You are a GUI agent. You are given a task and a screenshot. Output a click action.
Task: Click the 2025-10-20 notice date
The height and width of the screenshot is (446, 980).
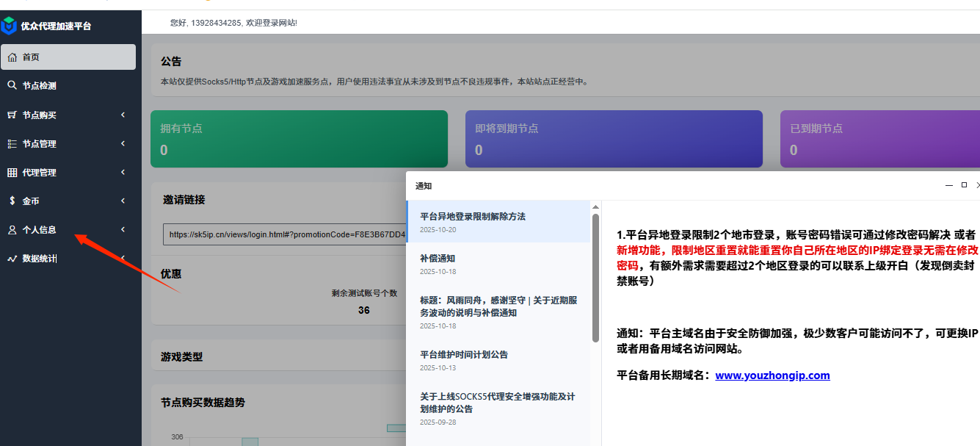pyautogui.click(x=438, y=230)
